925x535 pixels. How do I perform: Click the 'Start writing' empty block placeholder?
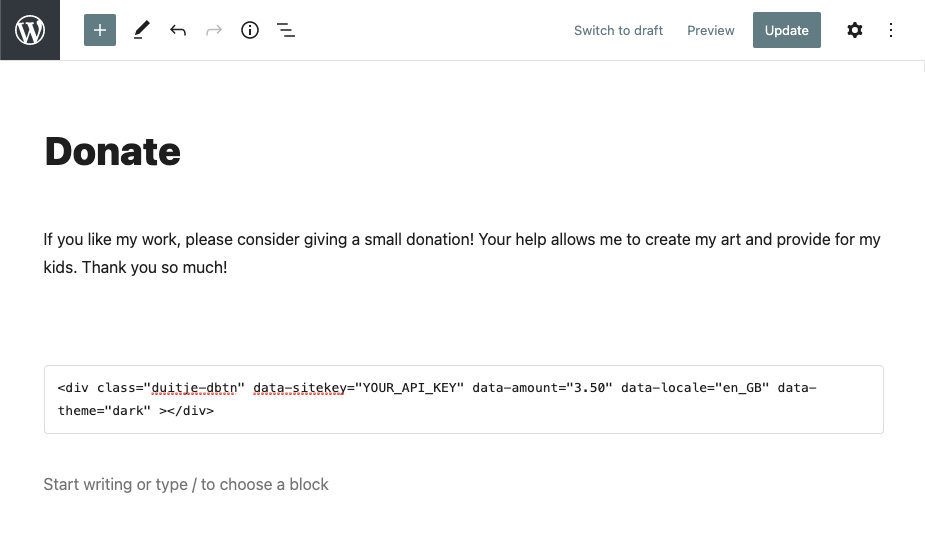click(186, 484)
